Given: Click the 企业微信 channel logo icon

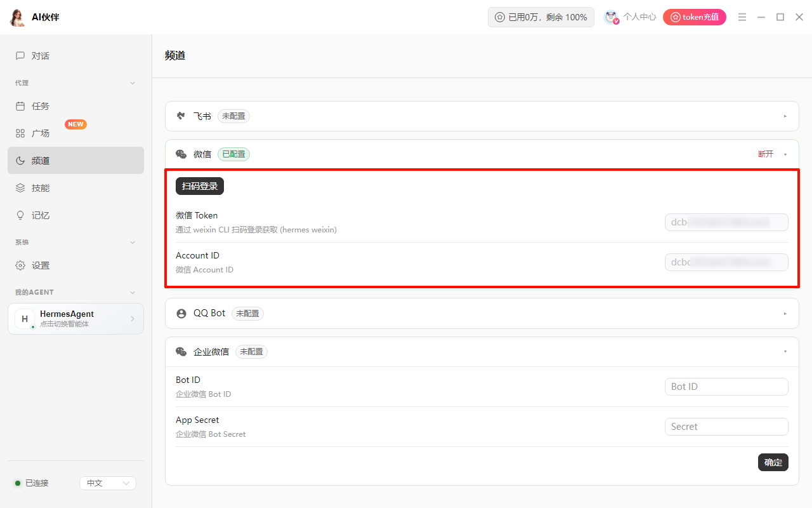Looking at the screenshot, I should [181, 352].
